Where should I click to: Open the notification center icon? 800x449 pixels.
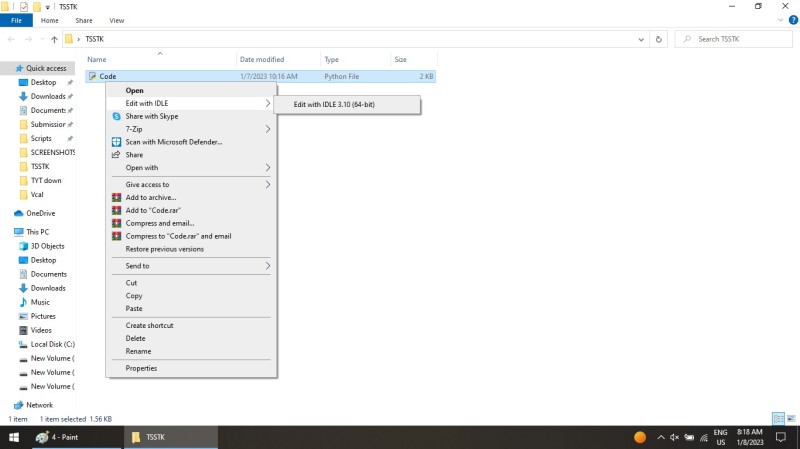coord(781,437)
